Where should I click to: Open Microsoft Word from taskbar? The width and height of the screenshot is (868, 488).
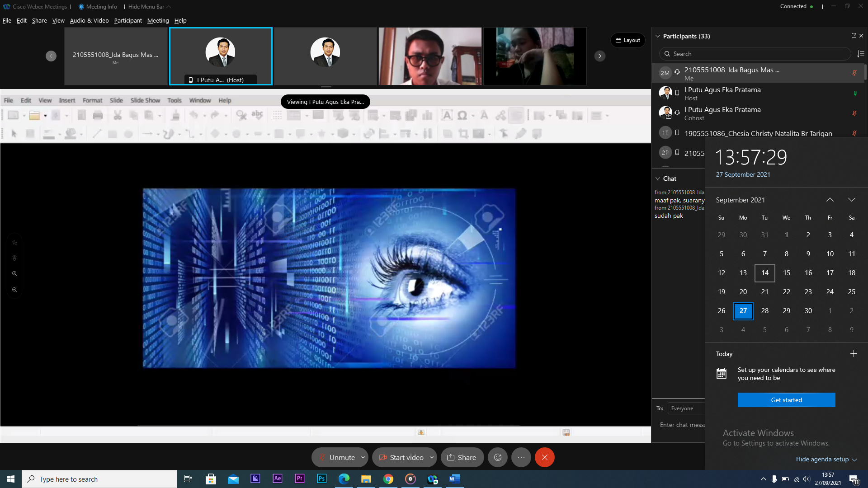coord(455,479)
